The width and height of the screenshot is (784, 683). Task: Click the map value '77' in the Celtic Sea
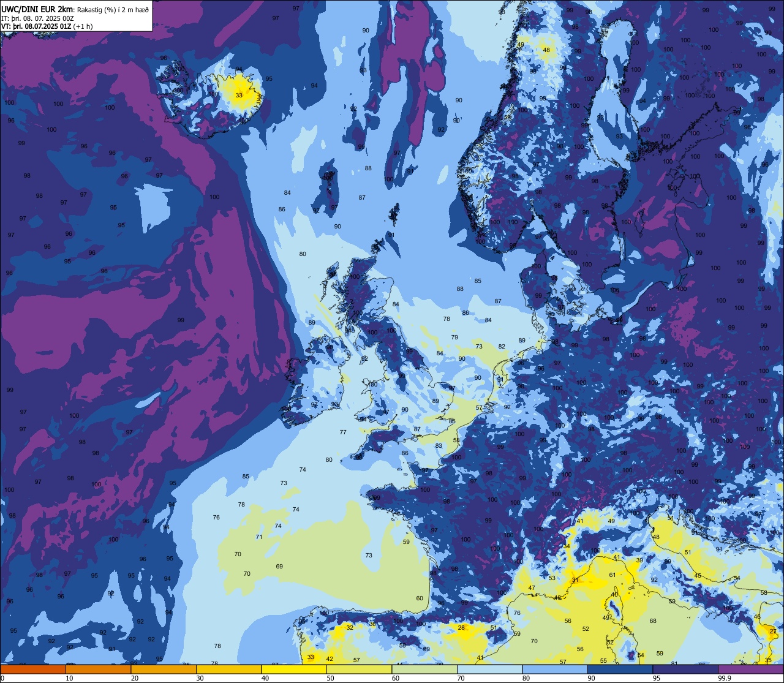point(343,432)
